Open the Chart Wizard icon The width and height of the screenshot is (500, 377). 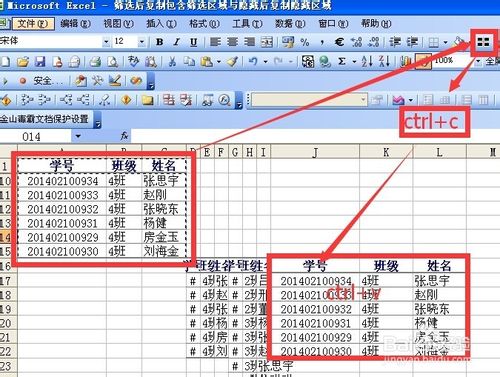tap(405, 62)
